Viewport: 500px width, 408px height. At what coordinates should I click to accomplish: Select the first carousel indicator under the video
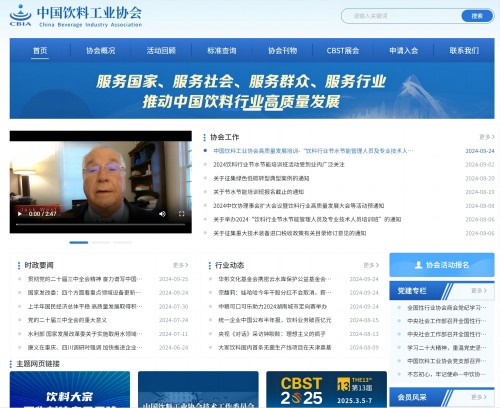tap(79, 243)
